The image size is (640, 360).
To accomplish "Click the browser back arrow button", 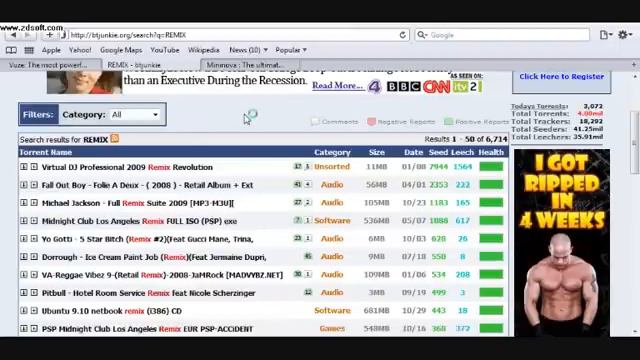I will click(13, 35).
